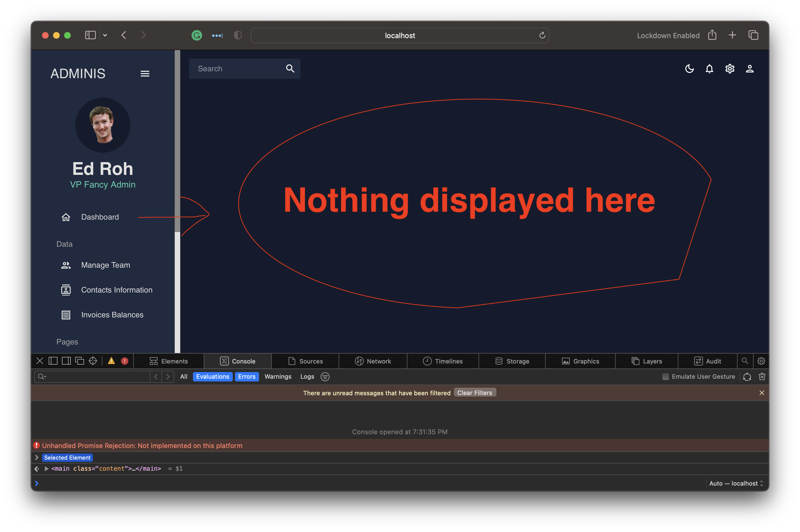This screenshot has height=532, width=800.
Task: Disable the Evaluations console filter
Action: click(x=212, y=376)
